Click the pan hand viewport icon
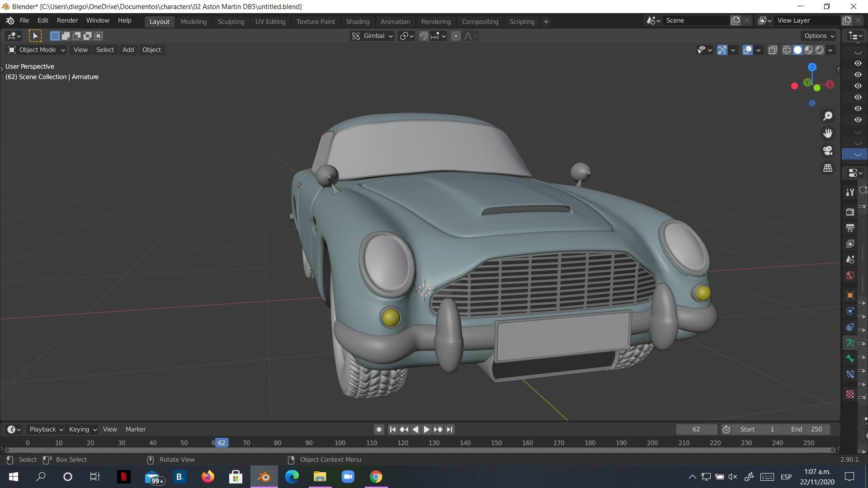Screen dimensions: 868x488 (828, 133)
